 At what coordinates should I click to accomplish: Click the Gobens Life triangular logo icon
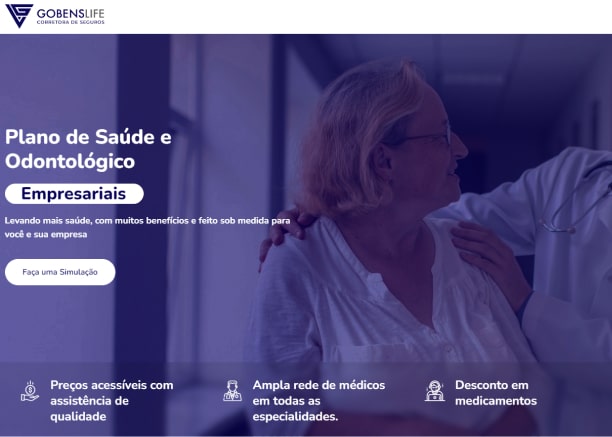(x=19, y=16)
